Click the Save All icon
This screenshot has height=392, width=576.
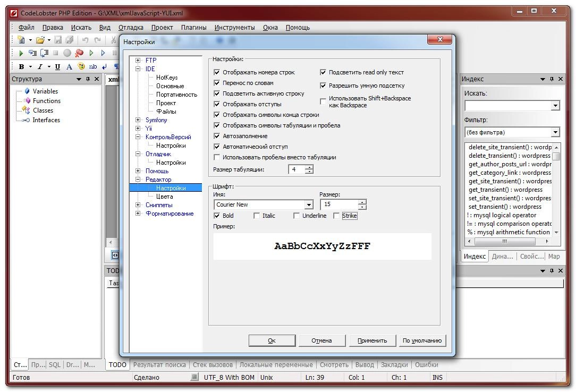70,40
